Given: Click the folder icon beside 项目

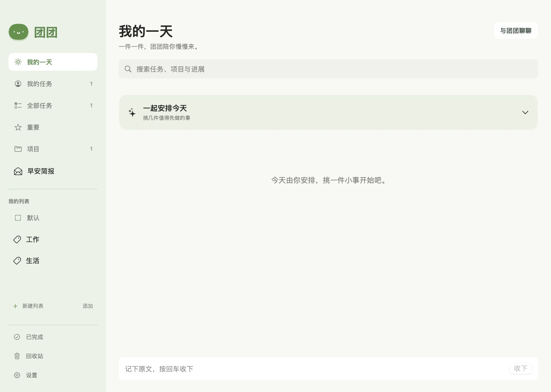Looking at the screenshot, I should point(18,149).
